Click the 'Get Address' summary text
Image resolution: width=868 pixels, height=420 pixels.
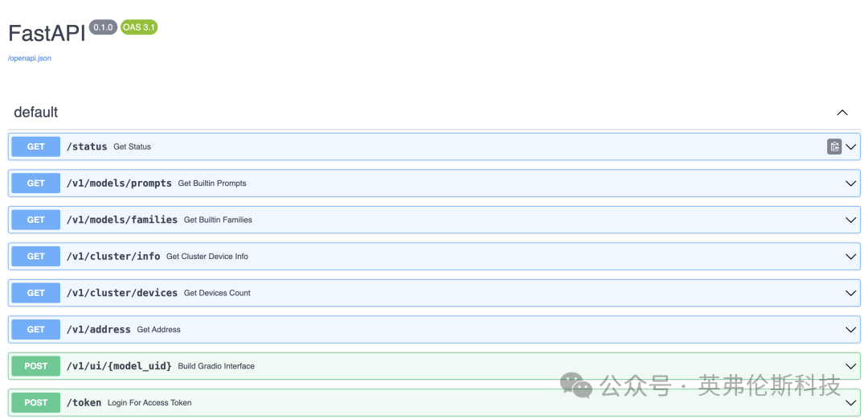click(x=159, y=330)
